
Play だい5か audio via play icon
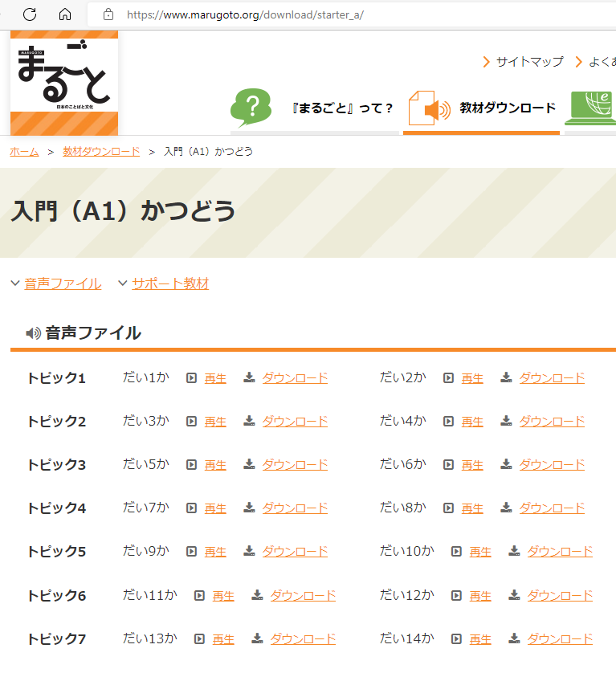(x=191, y=465)
